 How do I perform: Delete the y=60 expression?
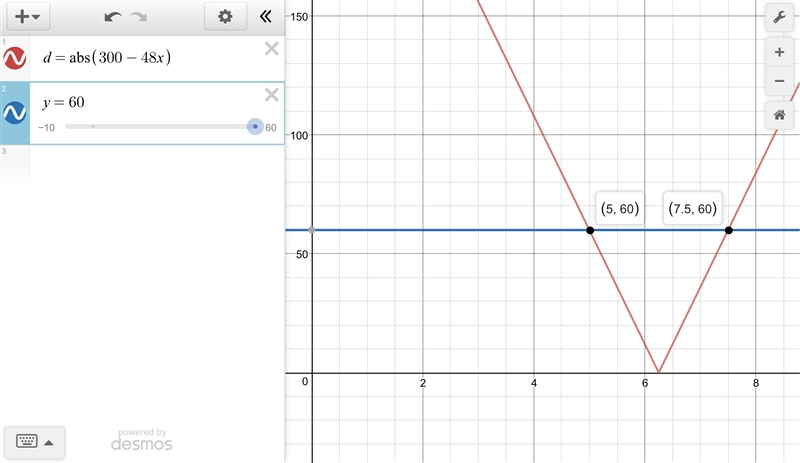271,94
